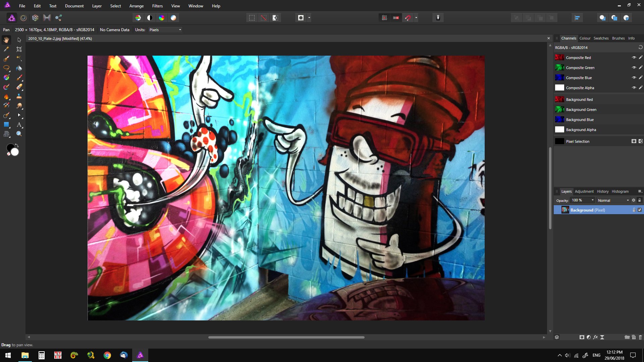644x362 pixels.
Task: Click the Pixel Selection channel thumbnail
Action: 559,141
